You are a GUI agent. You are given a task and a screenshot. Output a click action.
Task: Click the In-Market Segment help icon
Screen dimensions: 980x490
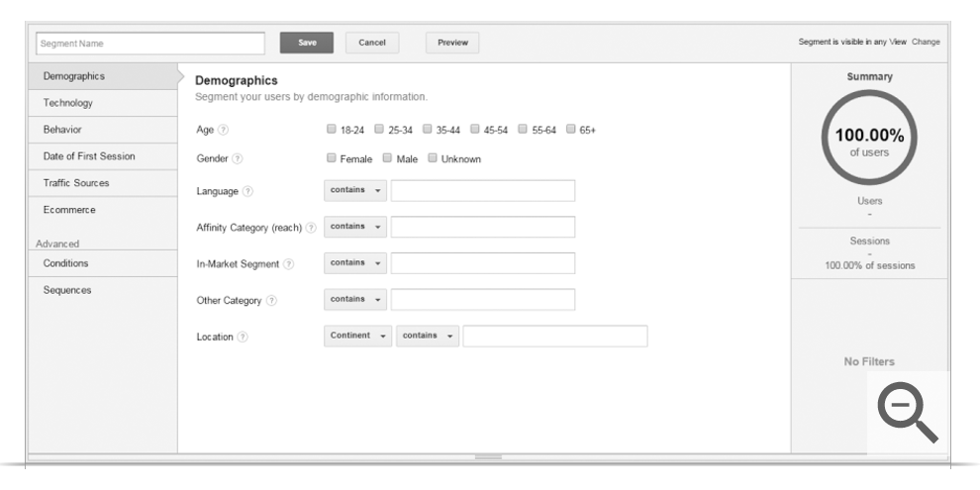(x=289, y=263)
